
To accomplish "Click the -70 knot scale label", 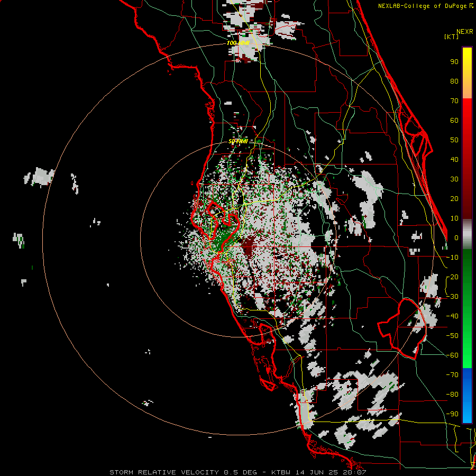I will coord(452,375).
